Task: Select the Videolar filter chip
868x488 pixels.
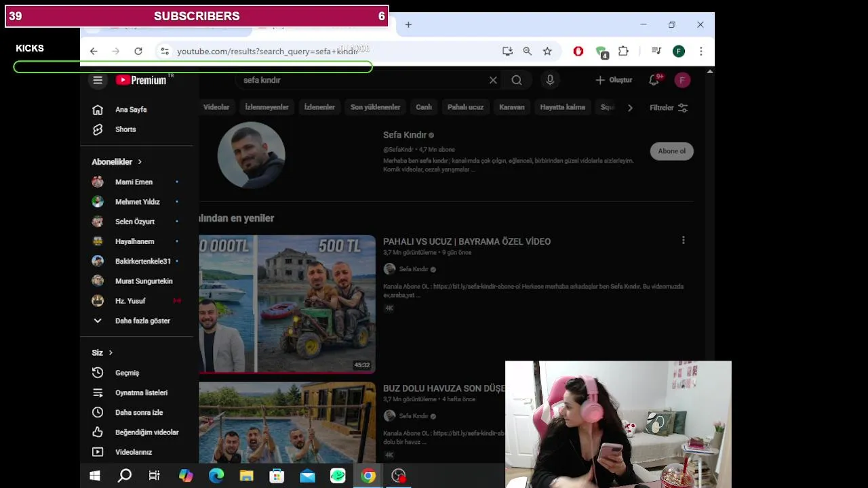Action: [216, 107]
